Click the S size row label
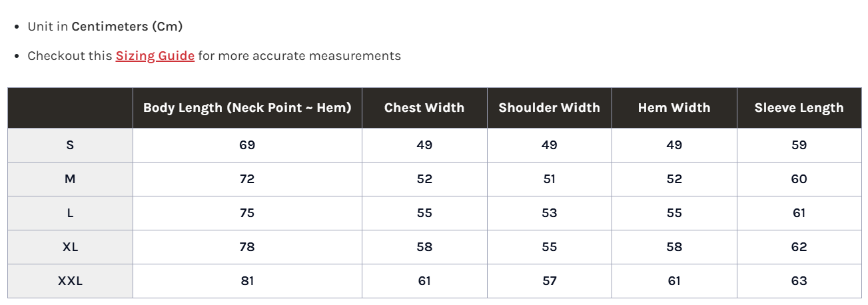Viewport: 868px width, 305px height. click(70, 145)
